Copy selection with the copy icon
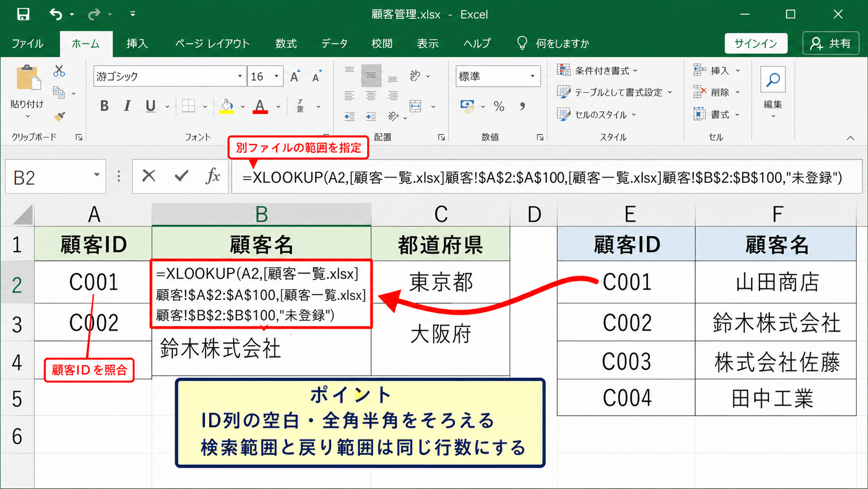This screenshot has width=868, height=489. [59, 92]
